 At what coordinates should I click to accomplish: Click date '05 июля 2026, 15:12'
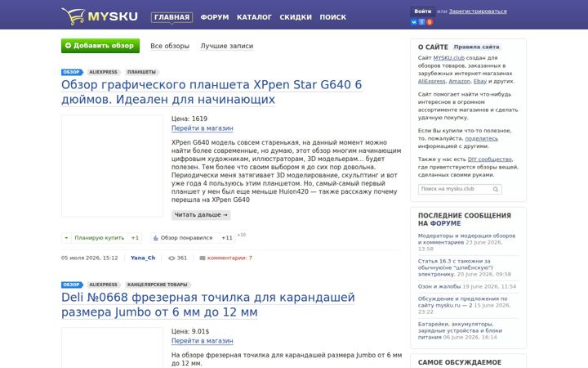tap(90, 258)
